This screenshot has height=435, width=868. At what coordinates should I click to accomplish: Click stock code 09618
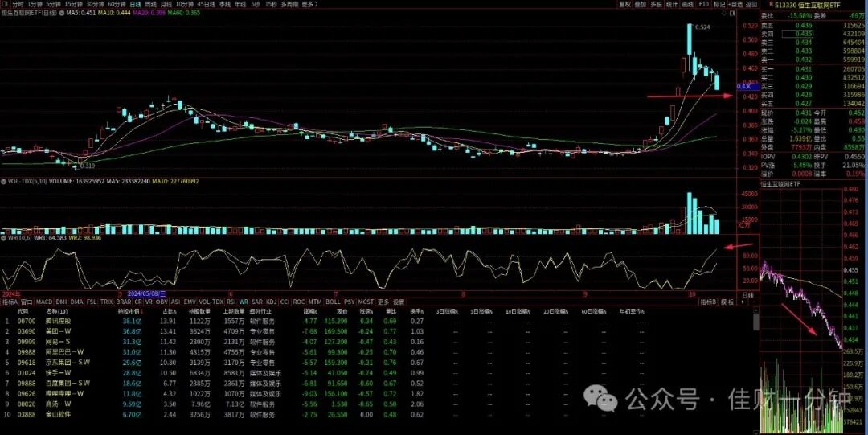27,363
